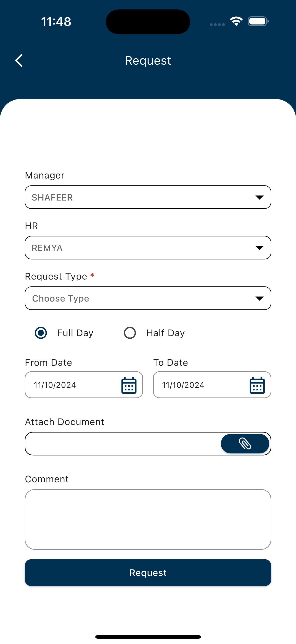
Task: Click the HR dropdown arrow
Action: [260, 248]
